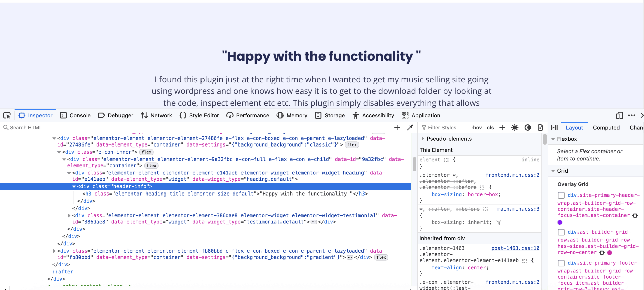Switch to Accessibility tab

373,115
